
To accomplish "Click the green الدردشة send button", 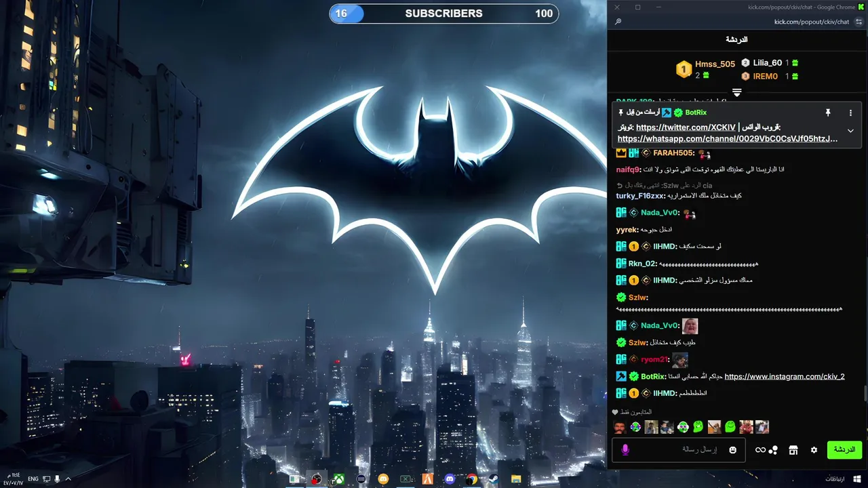I will pyautogui.click(x=844, y=450).
